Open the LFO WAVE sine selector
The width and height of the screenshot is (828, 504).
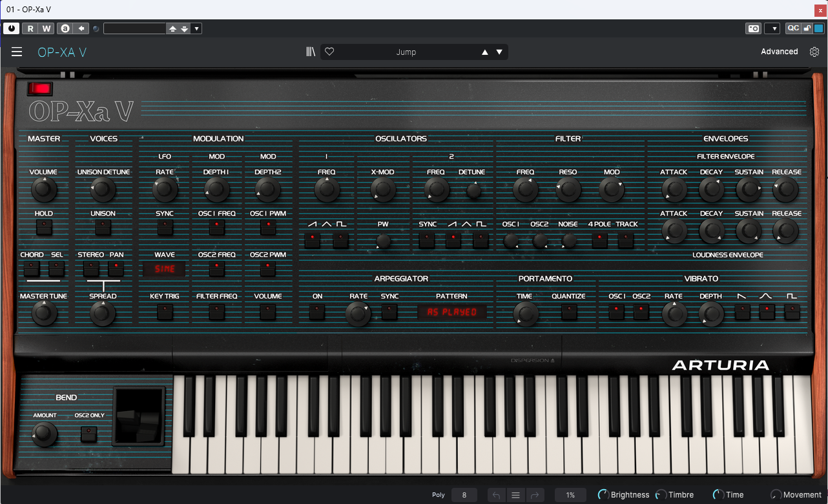click(x=165, y=269)
